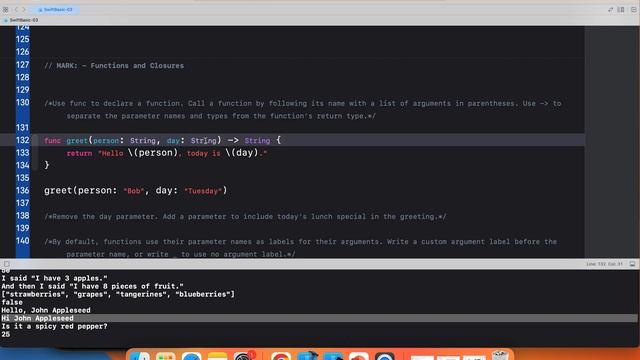Add a new editor pane on right
The width and height of the screenshot is (640, 360).
[x=633, y=9]
